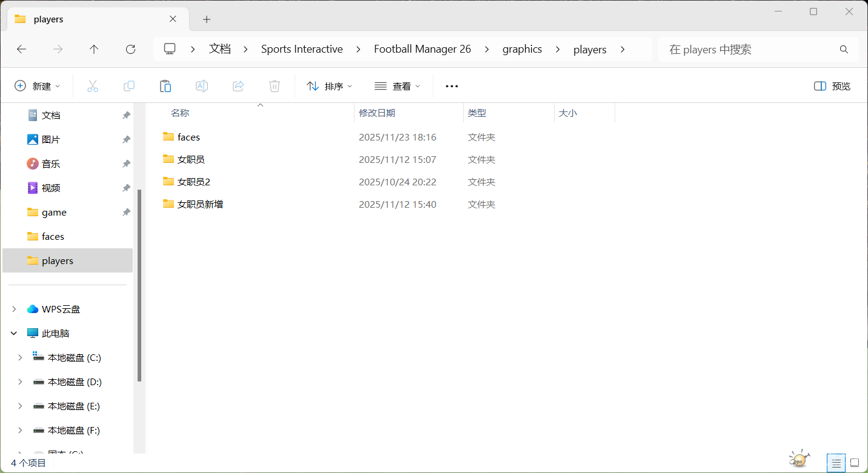Click the Copy icon in the toolbar
Viewport: 868px width, 473px height.
pyautogui.click(x=129, y=85)
